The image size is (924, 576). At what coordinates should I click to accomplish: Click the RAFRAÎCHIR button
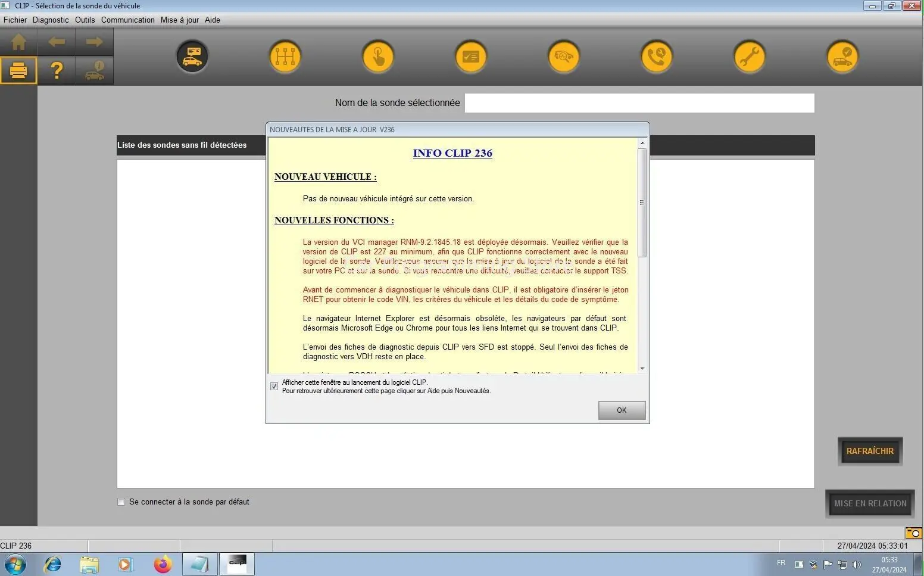(x=870, y=451)
